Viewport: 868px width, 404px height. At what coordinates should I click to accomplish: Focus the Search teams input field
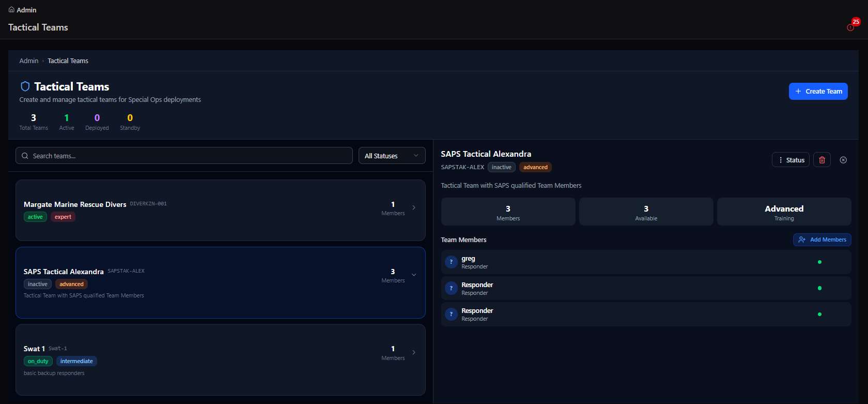[x=184, y=156]
